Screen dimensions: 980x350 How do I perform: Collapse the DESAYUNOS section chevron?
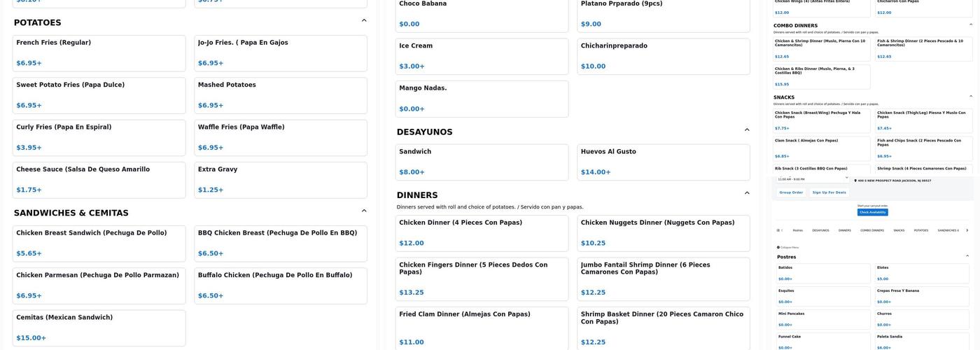(747, 130)
